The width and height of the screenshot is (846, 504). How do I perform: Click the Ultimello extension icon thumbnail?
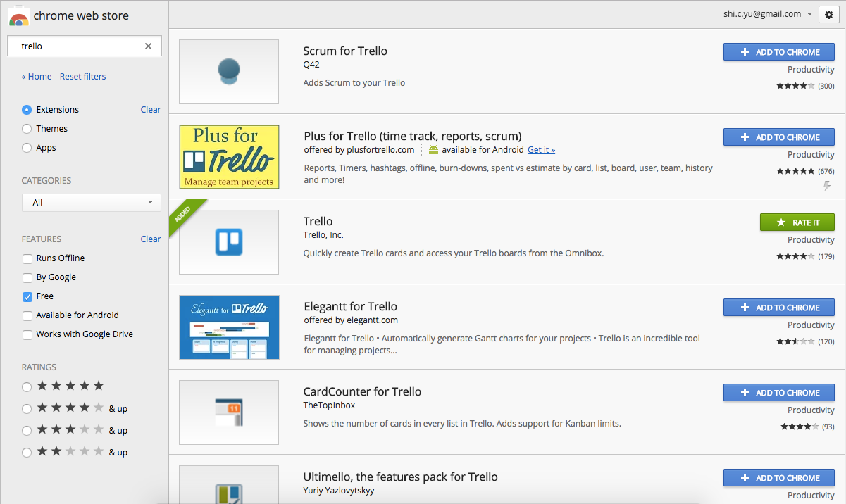point(229,484)
